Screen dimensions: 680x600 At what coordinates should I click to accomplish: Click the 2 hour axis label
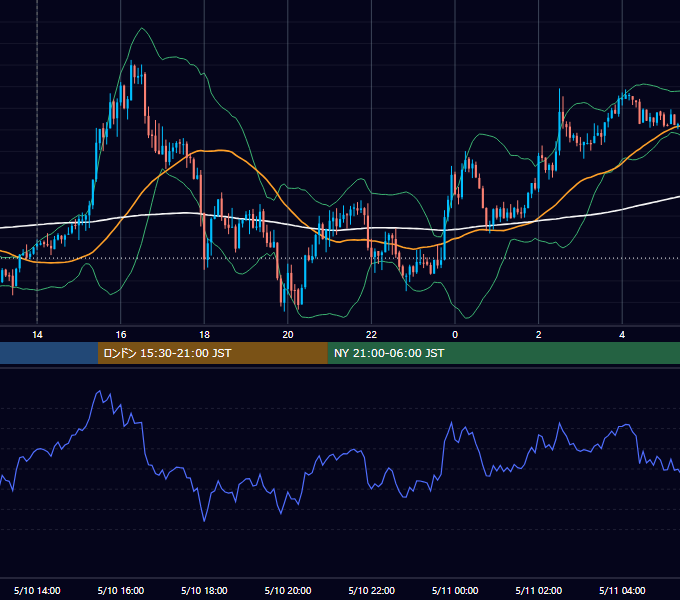[x=539, y=335]
